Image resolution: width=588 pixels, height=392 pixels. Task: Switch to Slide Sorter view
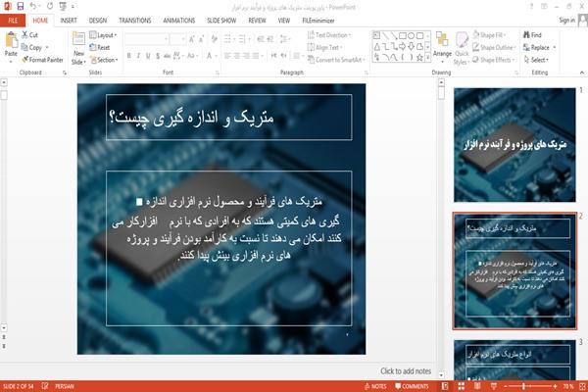pyautogui.click(x=462, y=386)
